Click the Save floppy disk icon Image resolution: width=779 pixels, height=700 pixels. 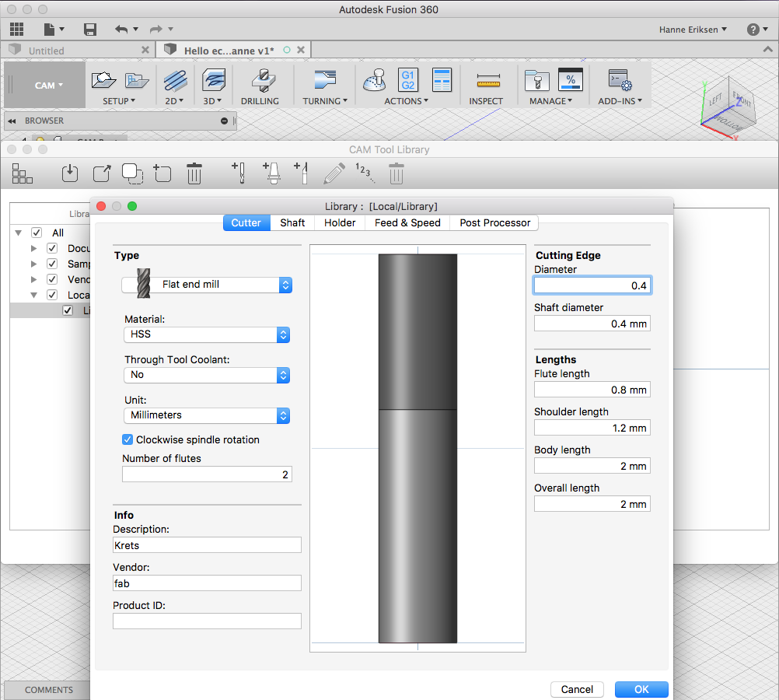[x=90, y=30]
